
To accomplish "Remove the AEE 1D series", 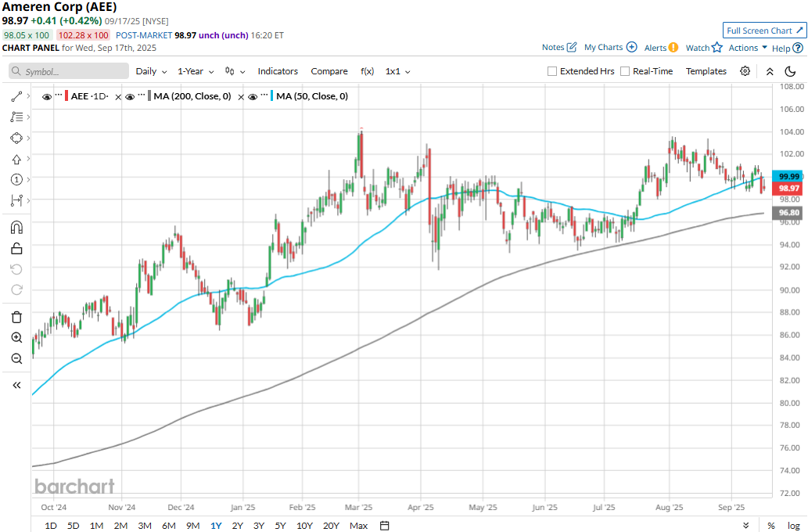I will 118,97.
